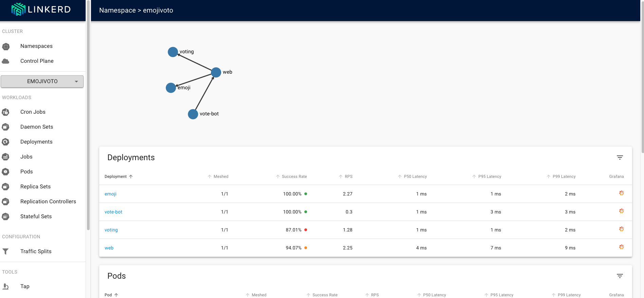Viewport: 644px width, 298px height.
Task: Click the Deployments filter icon
Action: tap(620, 157)
